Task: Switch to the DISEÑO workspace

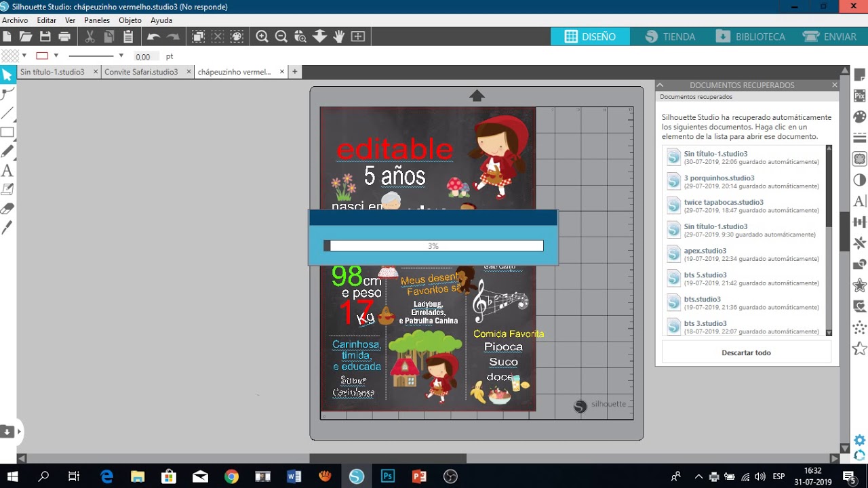Action: [x=590, y=37]
